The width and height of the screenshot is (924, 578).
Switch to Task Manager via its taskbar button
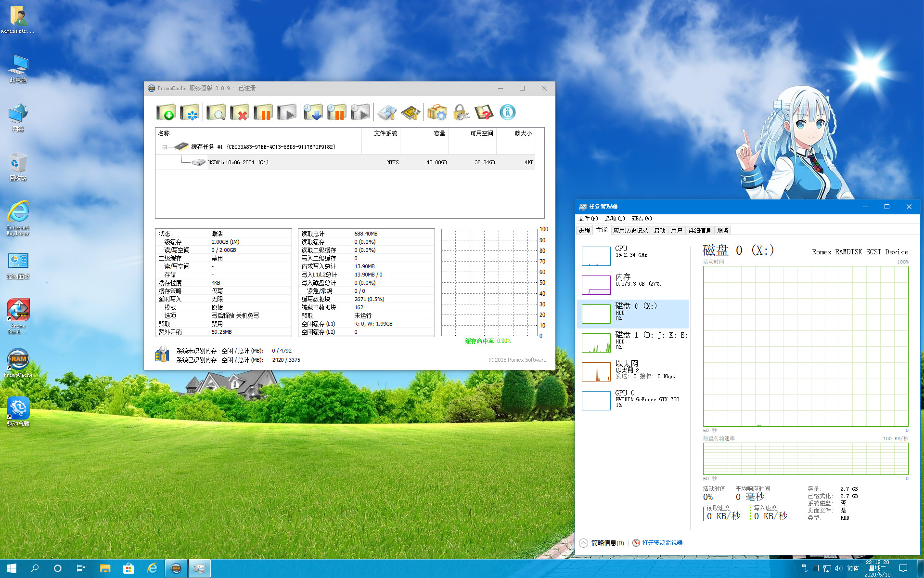[200, 568]
